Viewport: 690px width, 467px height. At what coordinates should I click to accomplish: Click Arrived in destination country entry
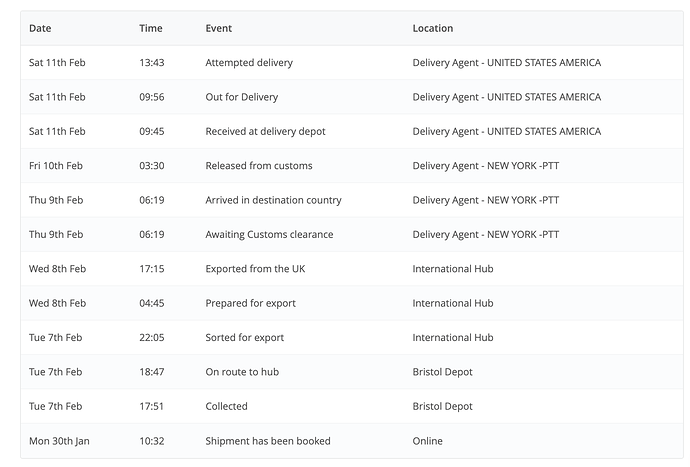click(x=273, y=200)
